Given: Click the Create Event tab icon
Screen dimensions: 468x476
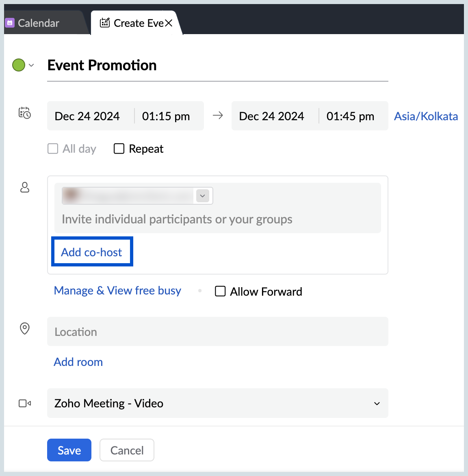Looking at the screenshot, I should pyautogui.click(x=105, y=23).
